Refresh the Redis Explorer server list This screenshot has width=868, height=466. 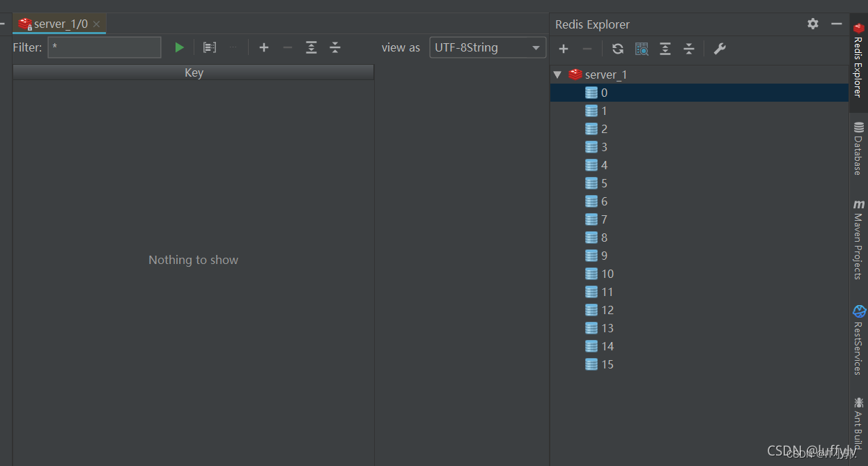pyautogui.click(x=618, y=49)
